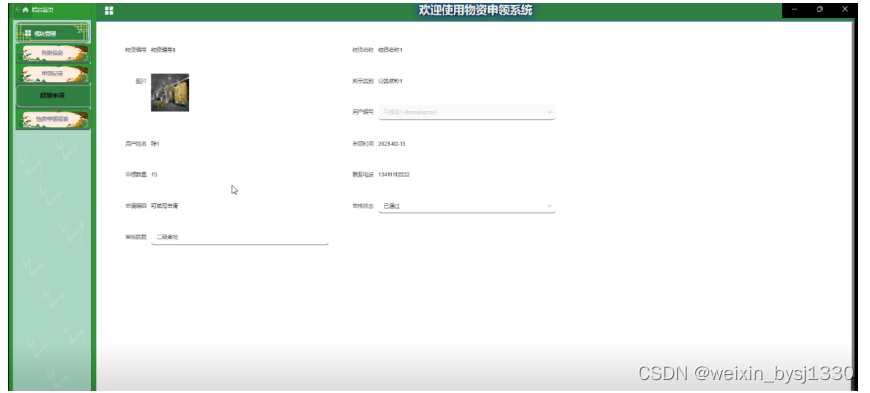The height and width of the screenshot is (393, 870).
Task: Click the back arrow in the top-left header
Action: click(18, 10)
